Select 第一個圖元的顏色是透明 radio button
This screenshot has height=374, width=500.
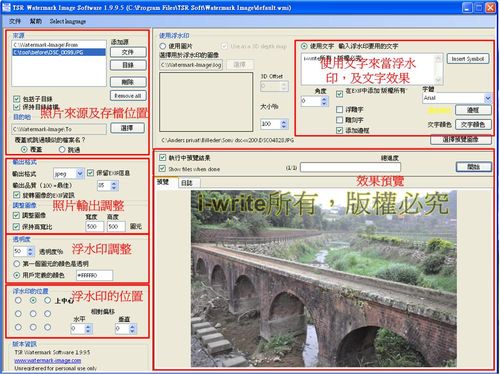click(17, 264)
